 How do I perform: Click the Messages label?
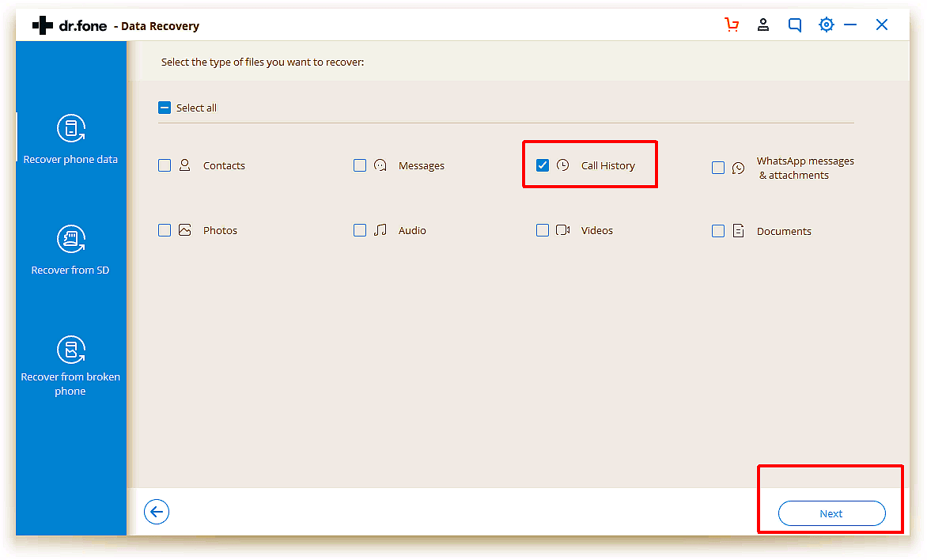point(422,165)
